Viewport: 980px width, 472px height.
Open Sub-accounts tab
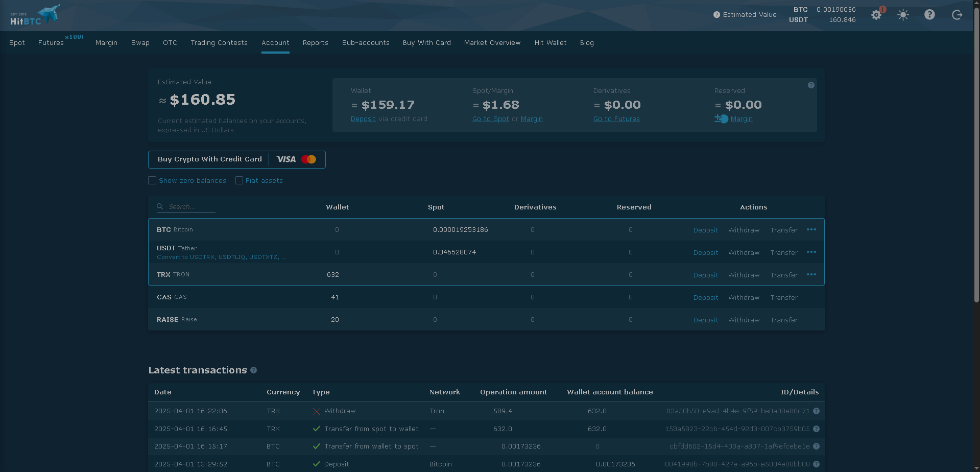pyautogui.click(x=366, y=43)
